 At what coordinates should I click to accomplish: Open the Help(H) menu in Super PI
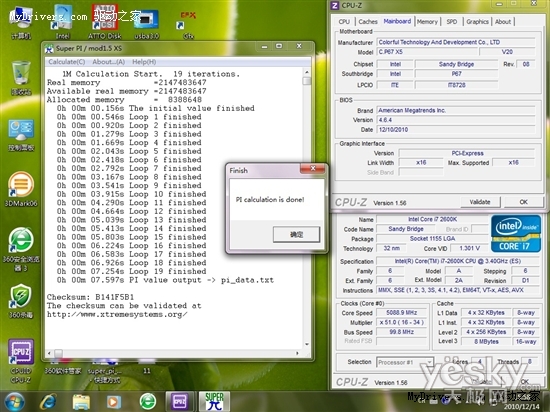tap(144, 62)
